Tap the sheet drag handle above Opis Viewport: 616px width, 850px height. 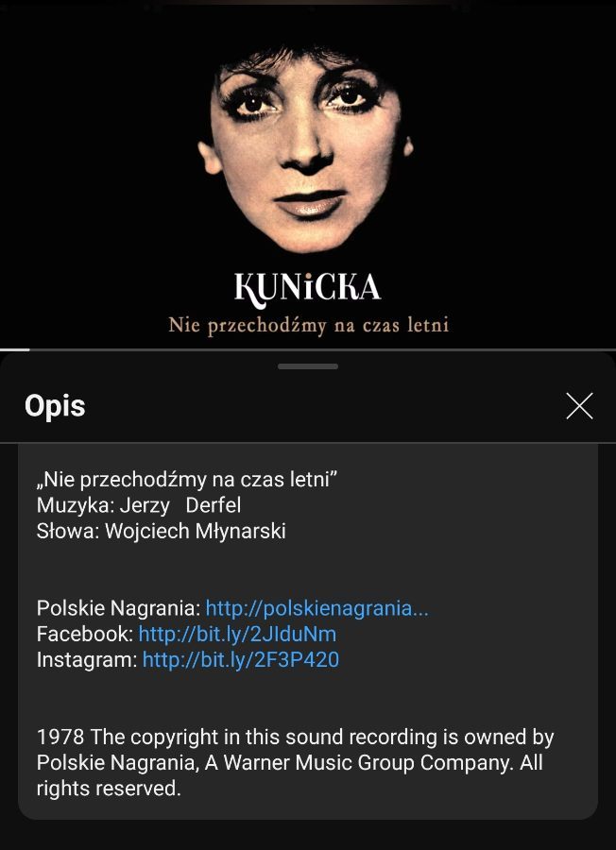308,366
